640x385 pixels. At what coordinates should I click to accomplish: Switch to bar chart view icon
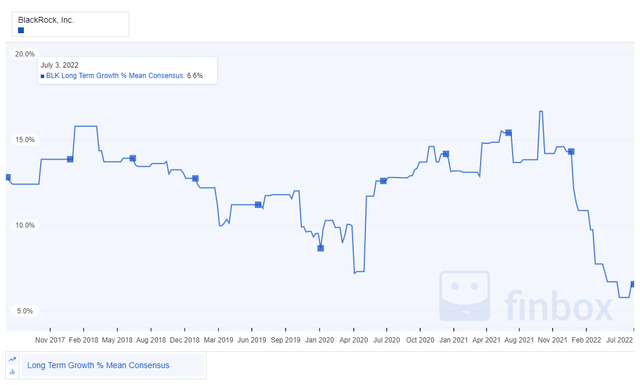click(12, 372)
